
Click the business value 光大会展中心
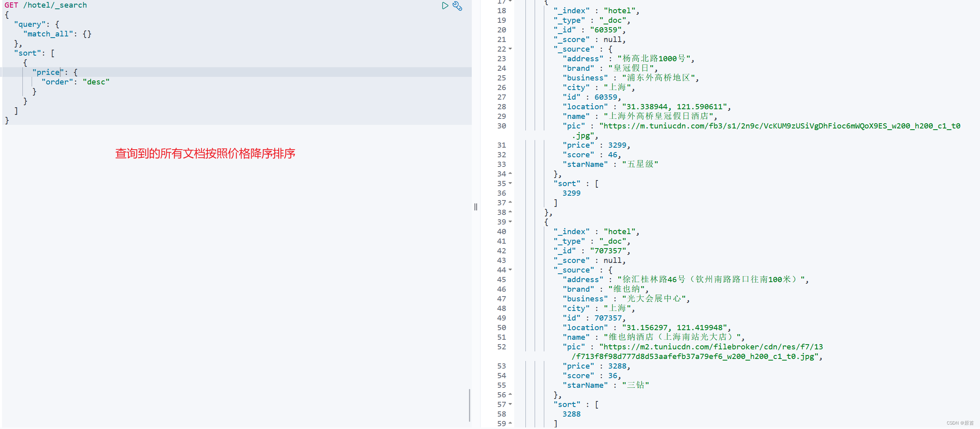point(654,299)
